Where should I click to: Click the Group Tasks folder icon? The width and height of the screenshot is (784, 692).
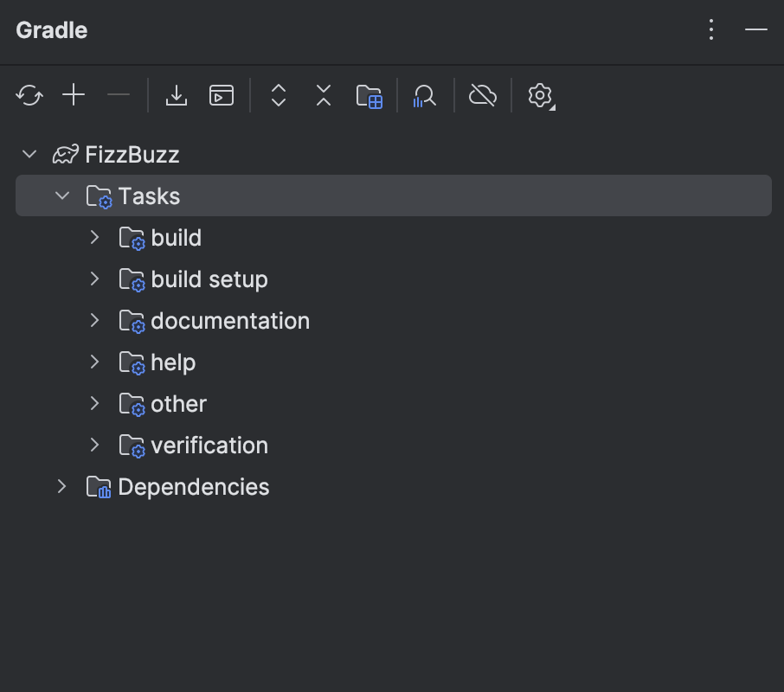(370, 95)
